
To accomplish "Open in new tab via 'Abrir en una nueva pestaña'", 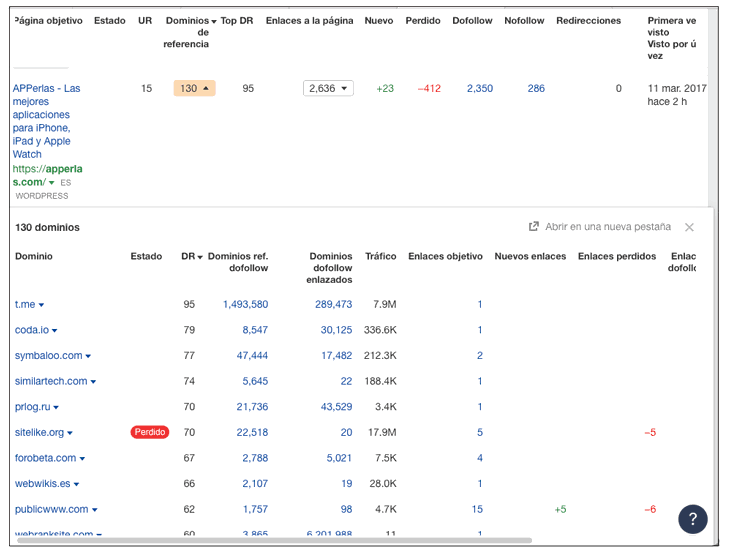I will click(x=609, y=227).
